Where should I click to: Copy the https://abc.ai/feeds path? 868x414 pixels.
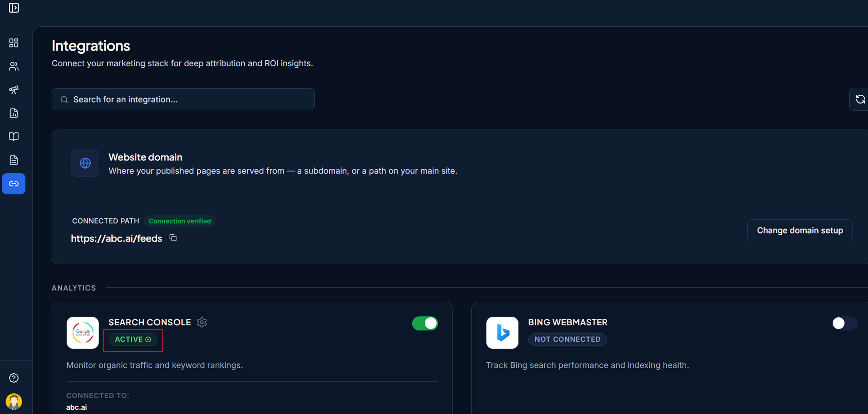[x=173, y=238]
